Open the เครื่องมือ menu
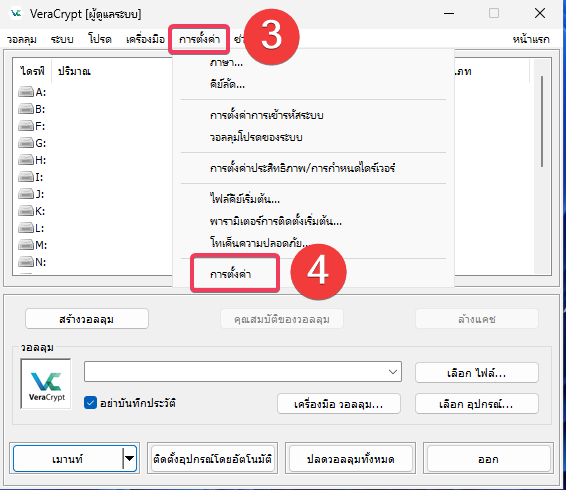This screenshot has width=566, height=490. tap(145, 39)
